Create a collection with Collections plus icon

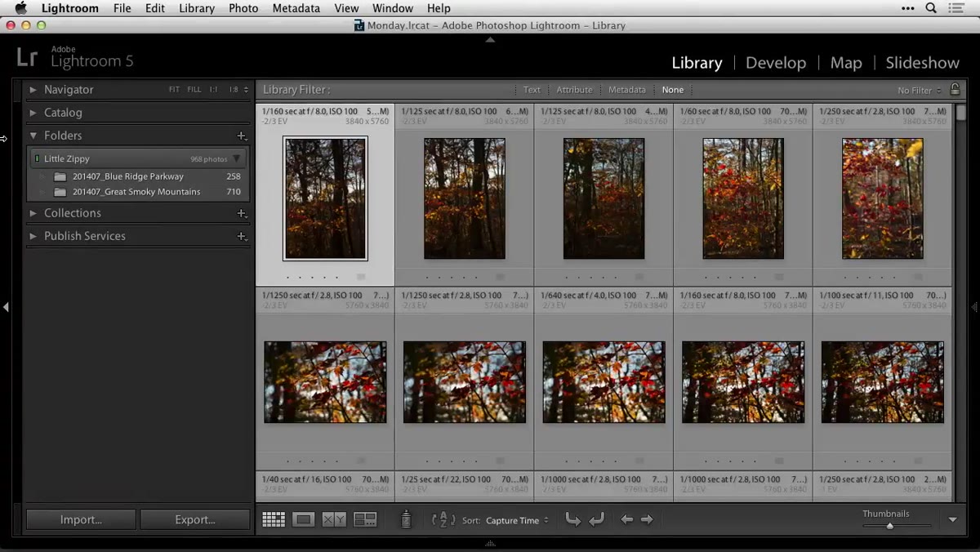[242, 213]
